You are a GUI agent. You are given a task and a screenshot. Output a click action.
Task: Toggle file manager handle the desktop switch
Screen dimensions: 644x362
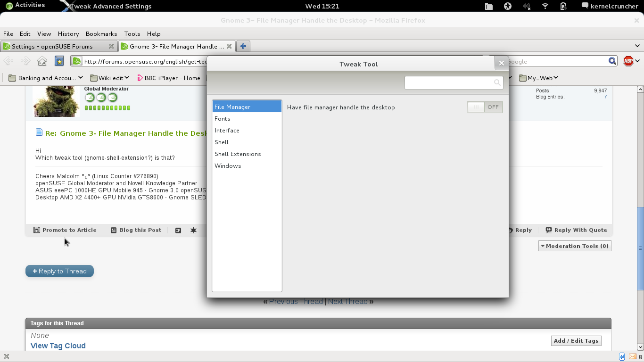coord(485,107)
